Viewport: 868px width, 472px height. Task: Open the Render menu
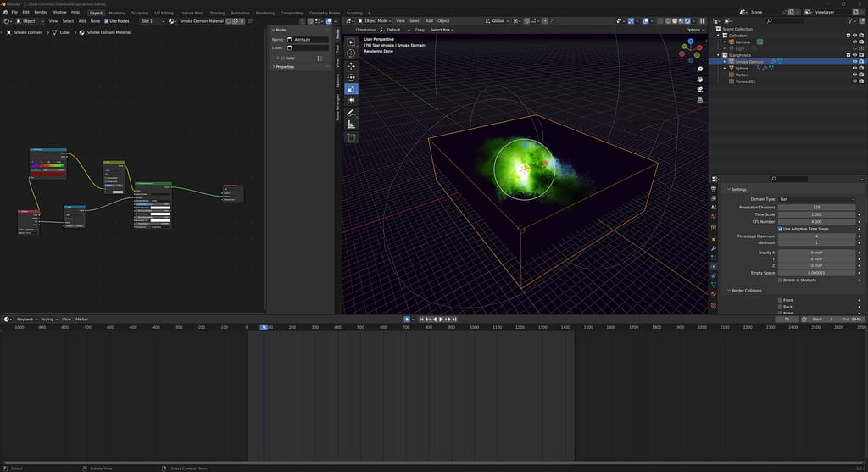point(41,13)
